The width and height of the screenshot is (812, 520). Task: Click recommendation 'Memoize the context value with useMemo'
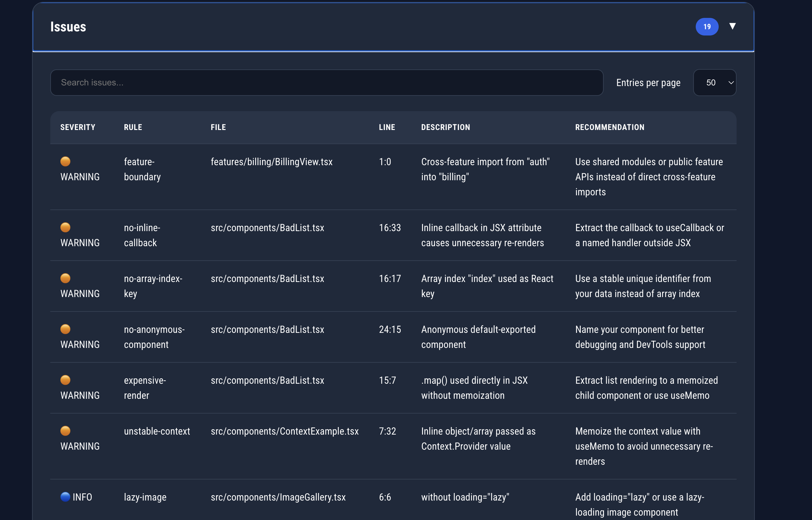(638, 439)
